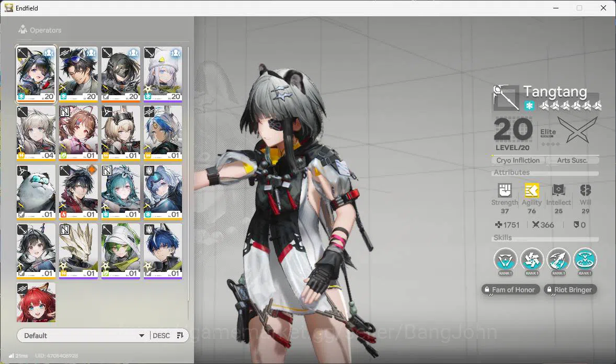Select the black-haired girl with hat card
This screenshot has width=616, height=364.
coord(36,251)
